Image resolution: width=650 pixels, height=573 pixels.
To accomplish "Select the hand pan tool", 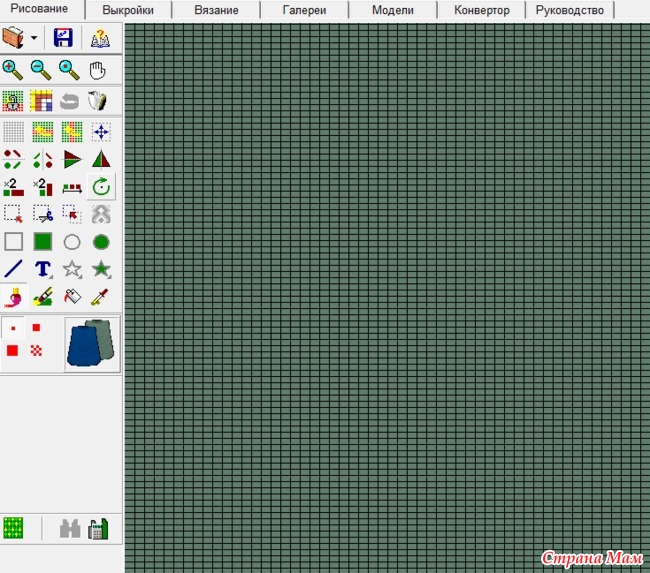I will tap(97, 69).
